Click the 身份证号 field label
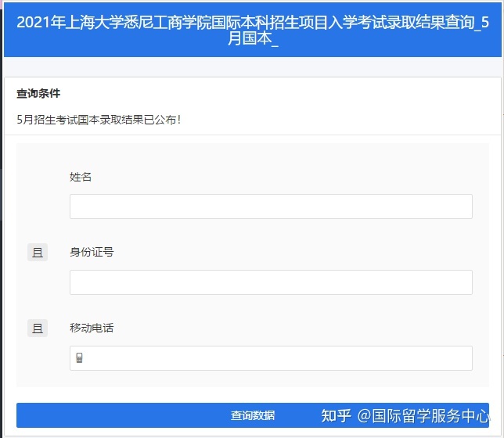The height and width of the screenshot is (438, 504). (92, 252)
